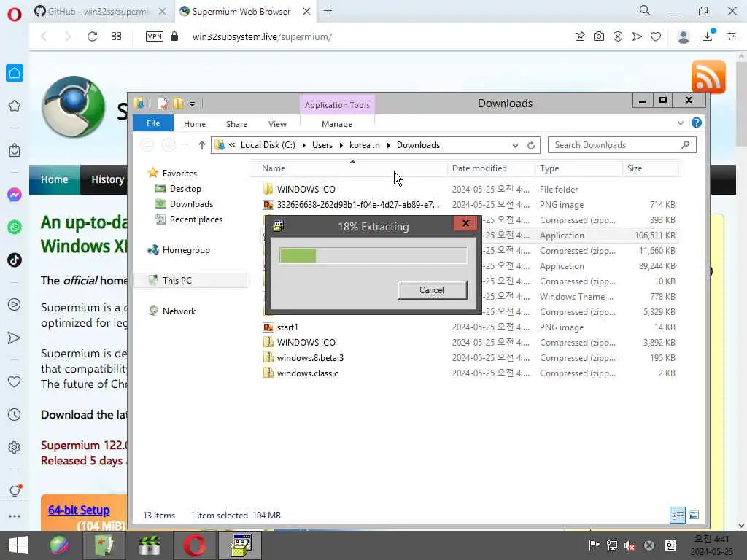This screenshot has height=560, width=747.
Task: Click the Search Downloads field
Action: pyautogui.click(x=622, y=145)
